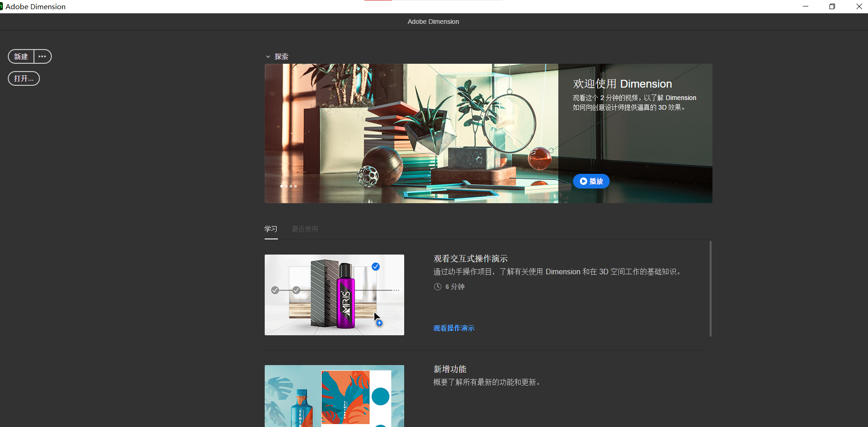Switch to the 学习 tab
The image size is (868, 427).
pos(271,229)
